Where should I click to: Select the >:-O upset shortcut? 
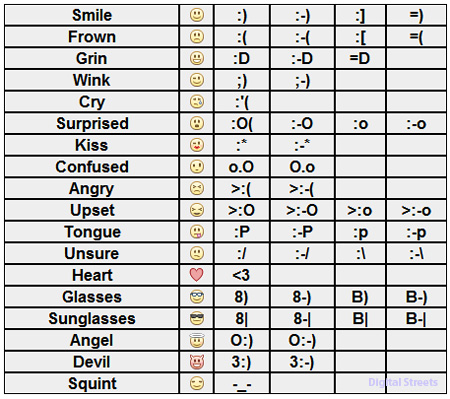[x=302, y=210]
